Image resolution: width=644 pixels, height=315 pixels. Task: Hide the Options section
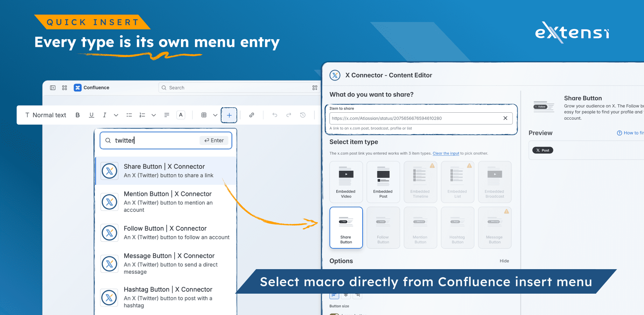[x=504, y=261]
